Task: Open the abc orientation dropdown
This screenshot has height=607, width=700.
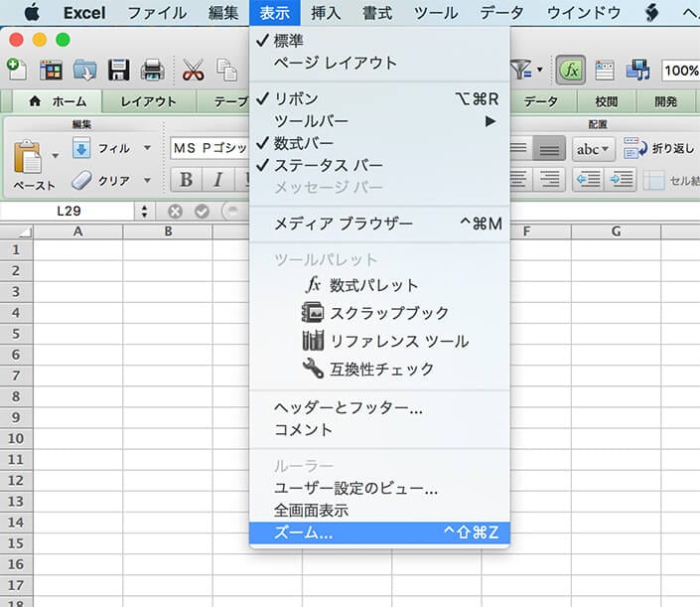Action: (x=594, y=149)
